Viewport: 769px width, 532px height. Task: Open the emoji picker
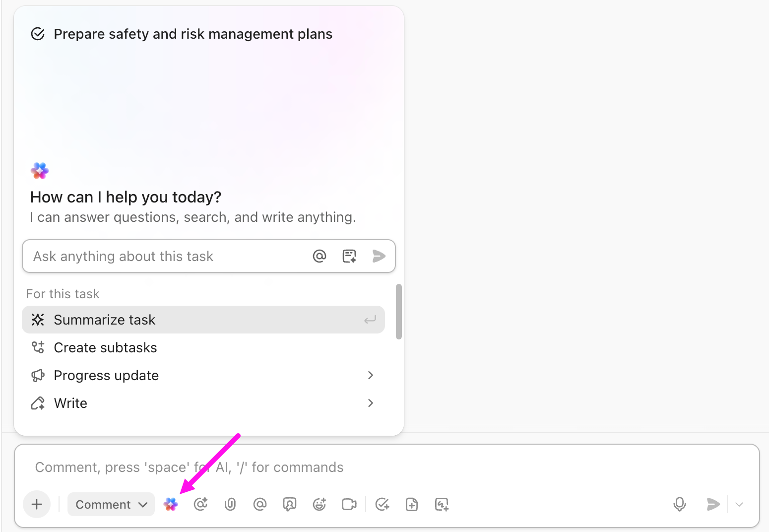pos(320,504)
